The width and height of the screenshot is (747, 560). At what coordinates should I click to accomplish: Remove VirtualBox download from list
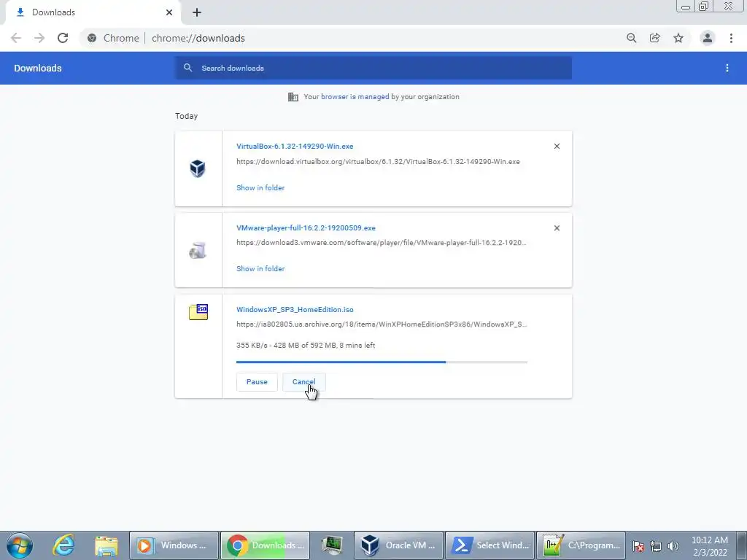pos(557,146)
